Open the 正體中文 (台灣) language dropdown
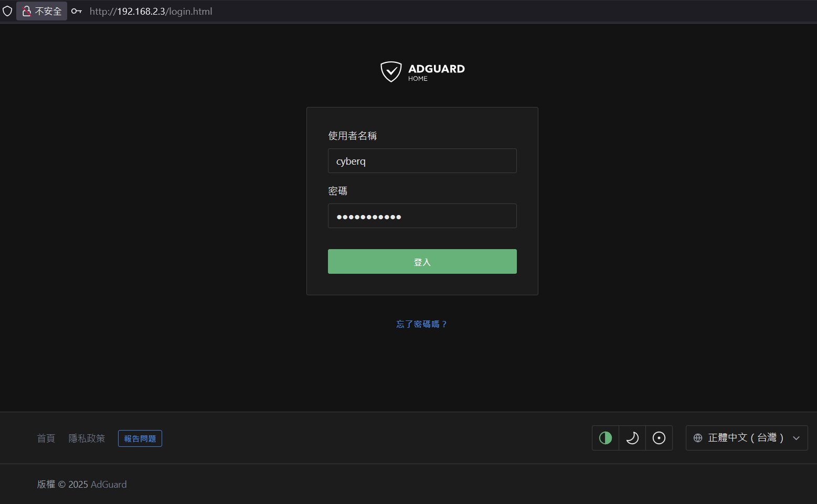This screenshot has width=817, height=504. click(747, 438)
